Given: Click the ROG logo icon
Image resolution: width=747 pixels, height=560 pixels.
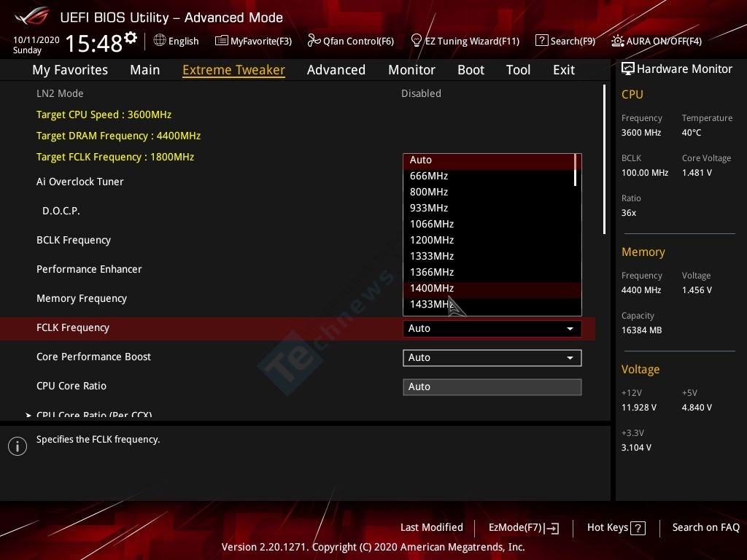Looking at the screenshot, I should pyautogui.click(x=32, y=16).
